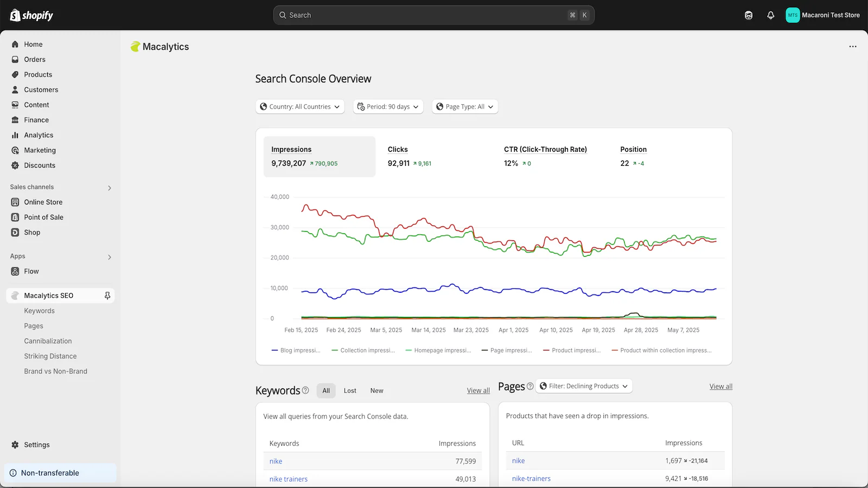
Task: Switch to the Lost keywords tab
Action: coord(350,390)
